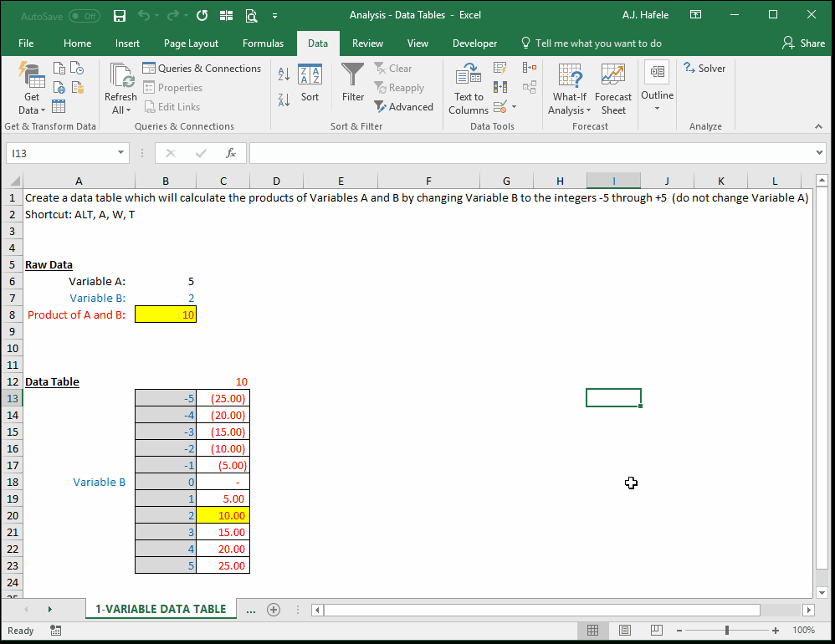The width and height of the screenshot is (835, 644).
Task: Click Queries & Connections button
Action: click(x=202, y=68)
